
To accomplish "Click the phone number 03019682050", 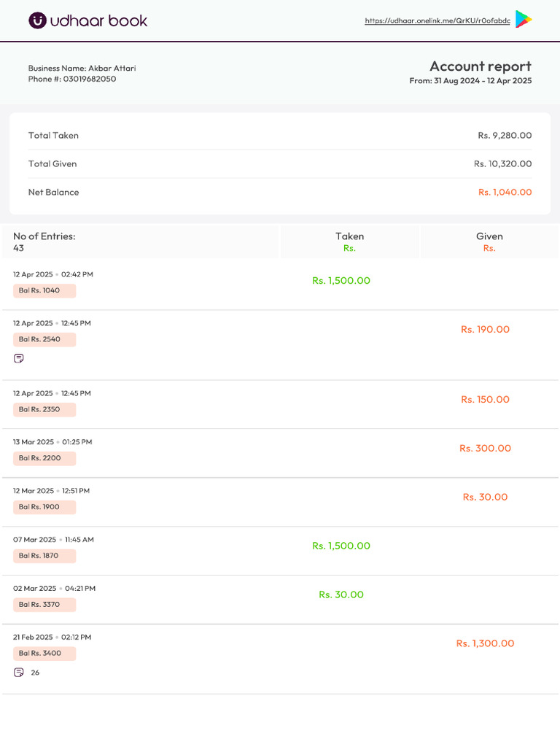I will pyautogui.click(x=89, y=79).
